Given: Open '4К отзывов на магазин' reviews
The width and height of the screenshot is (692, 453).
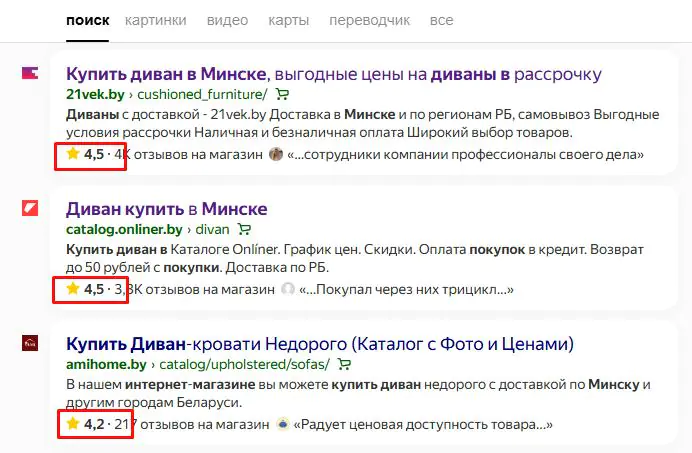Looking at the screenshot, I should tap(188, 155).
